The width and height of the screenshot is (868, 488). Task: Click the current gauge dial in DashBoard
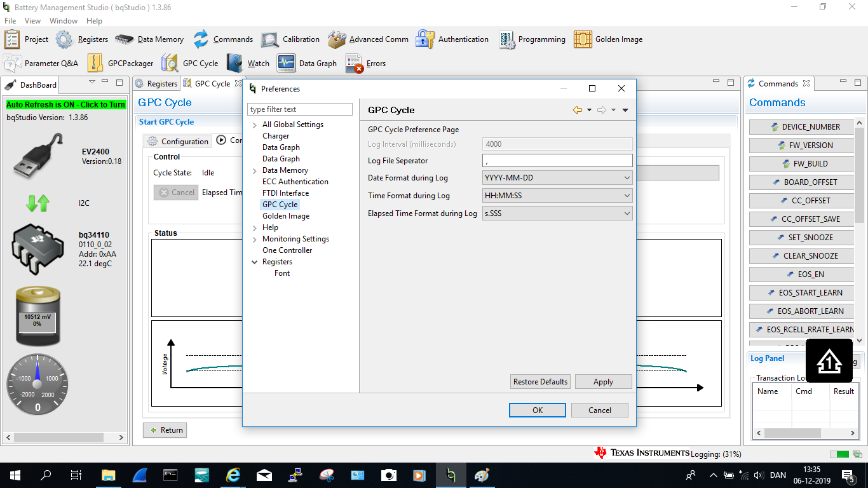(x=37, y=384)
